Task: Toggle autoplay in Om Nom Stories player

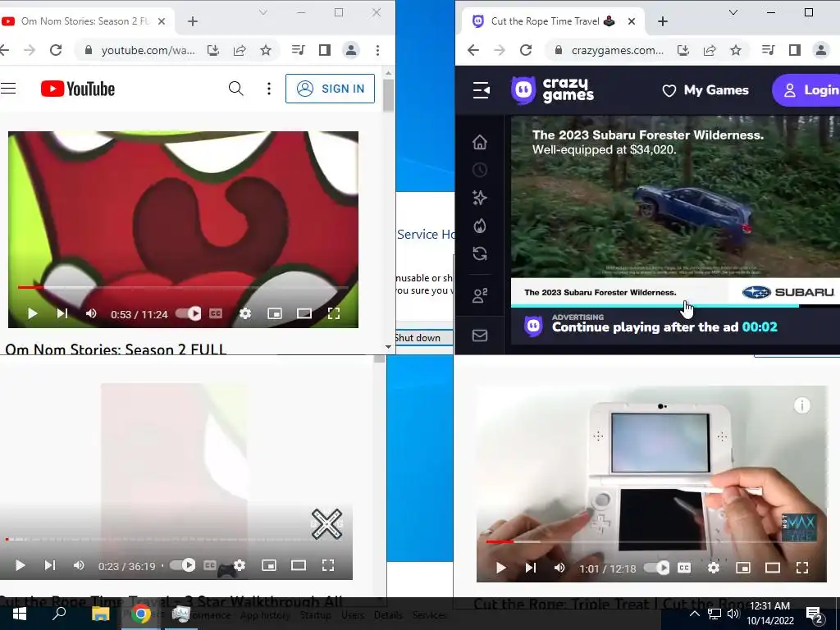Action: pos(189,313)
